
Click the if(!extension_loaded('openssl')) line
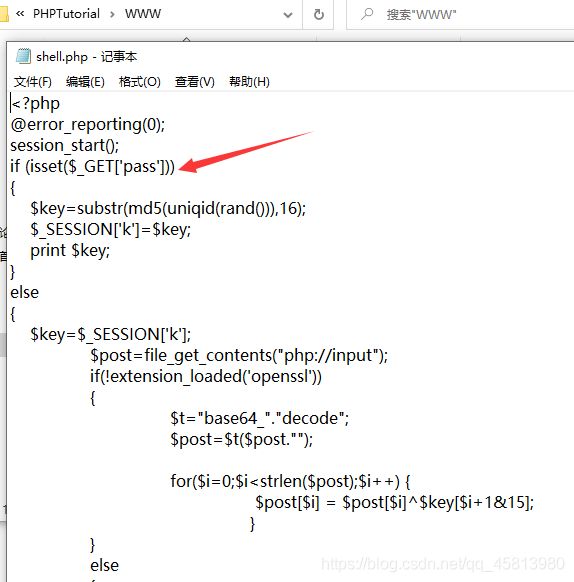[206, 377]
